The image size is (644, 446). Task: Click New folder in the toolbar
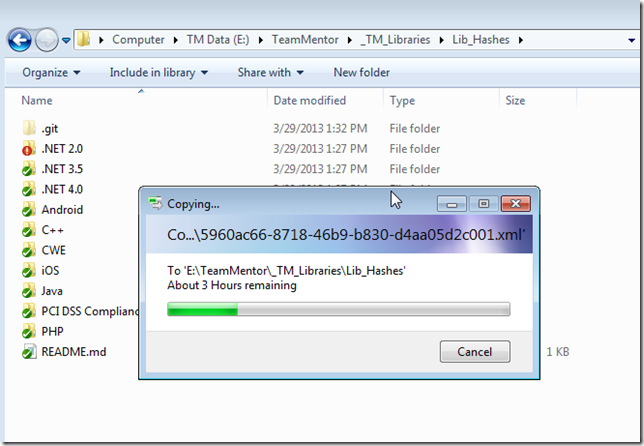coord(361,73)
